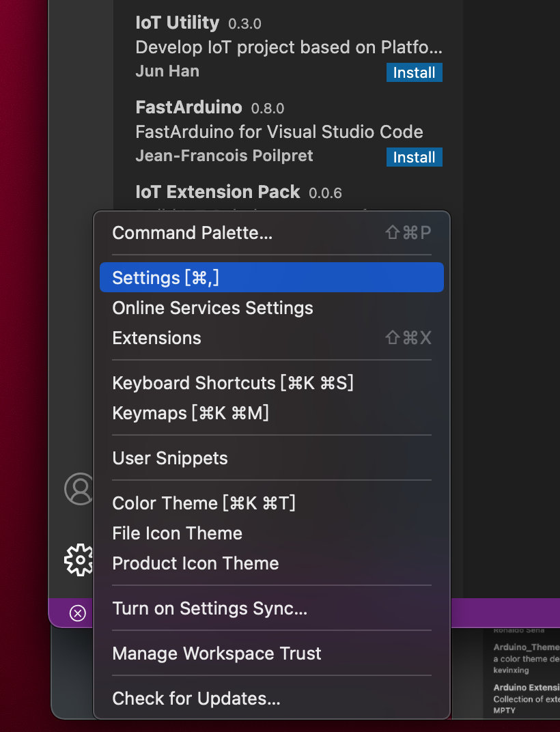The image size is (560, 732).
Task: Change the File Icon Theme
Action: pyautogui.click(x=177, y=533)
